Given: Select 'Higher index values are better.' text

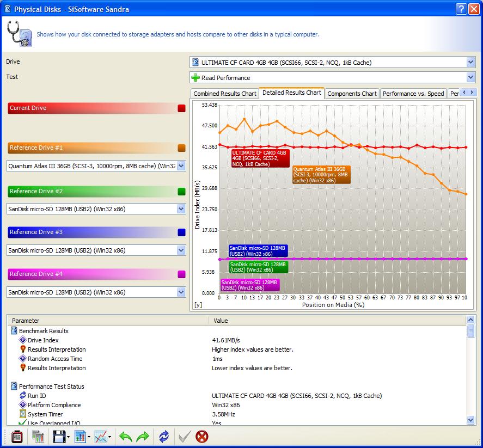Looking at the screenshot, I should point(253,349).
